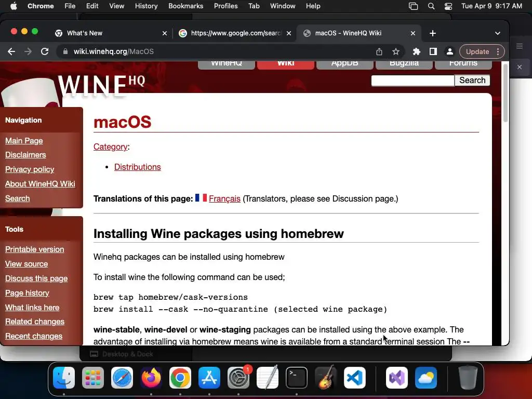
Task: Open the Privacy policy link
Action: [x=30, y=169]
